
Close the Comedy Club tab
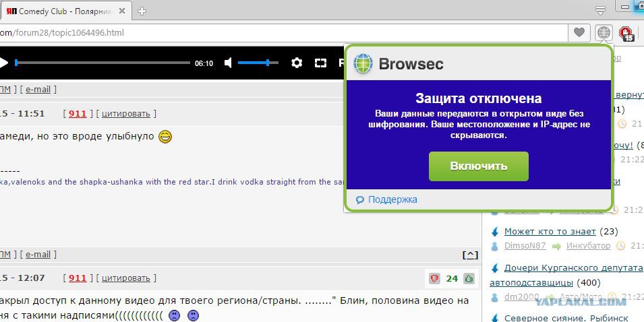(x=122, y=11)
